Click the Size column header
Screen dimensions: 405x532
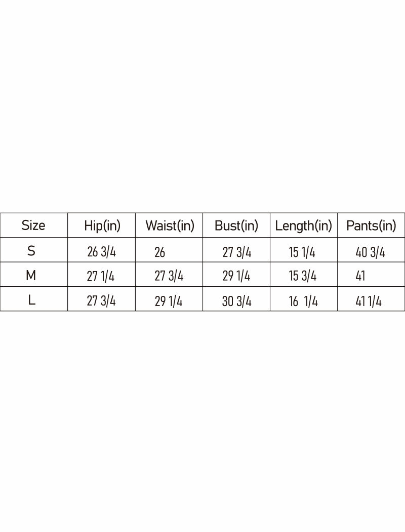tap(33, 225)
